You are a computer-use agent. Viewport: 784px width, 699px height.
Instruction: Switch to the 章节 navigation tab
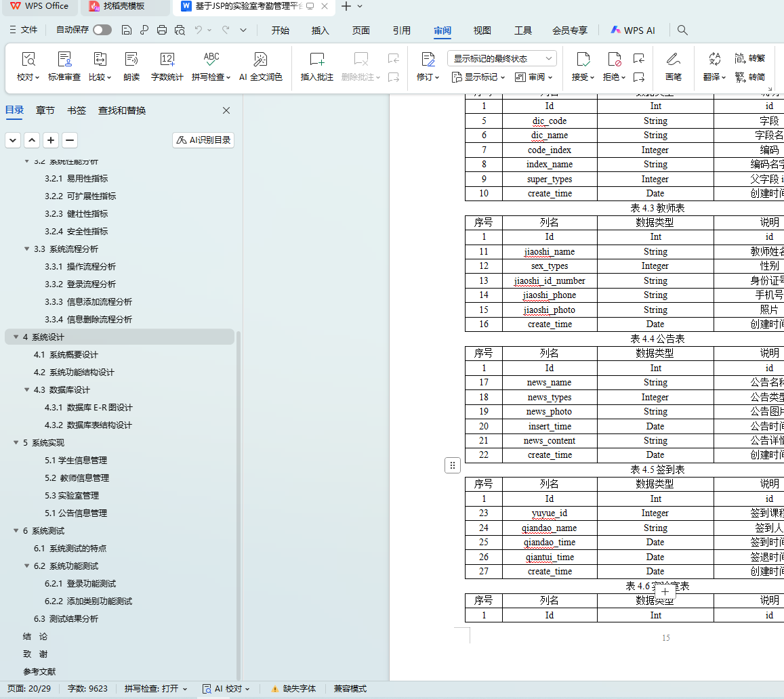pyautogui.click(x=45, y=110)
